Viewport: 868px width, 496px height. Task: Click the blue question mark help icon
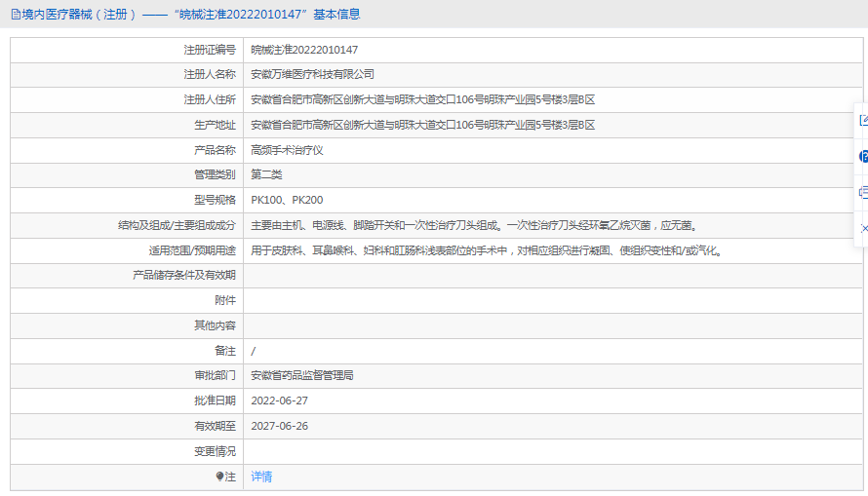[863, 157]
